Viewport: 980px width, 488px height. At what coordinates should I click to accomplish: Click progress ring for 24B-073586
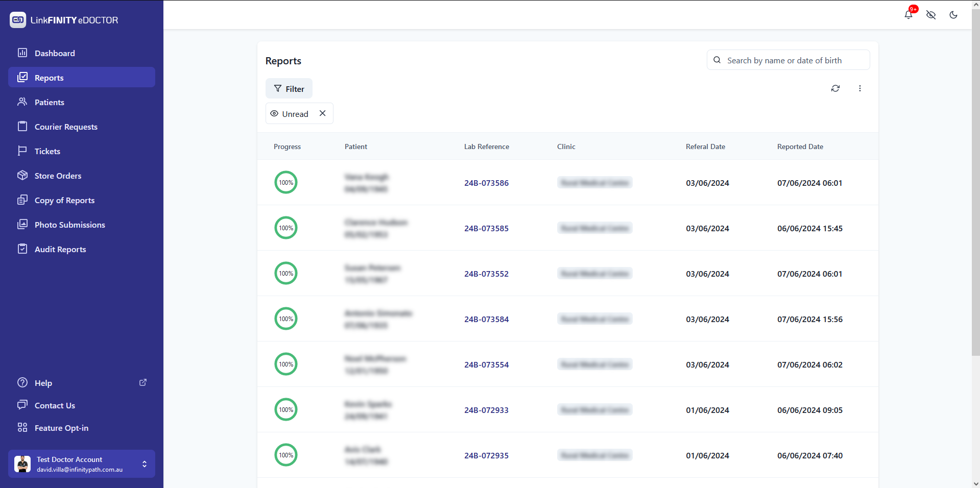tap(286, 182)
